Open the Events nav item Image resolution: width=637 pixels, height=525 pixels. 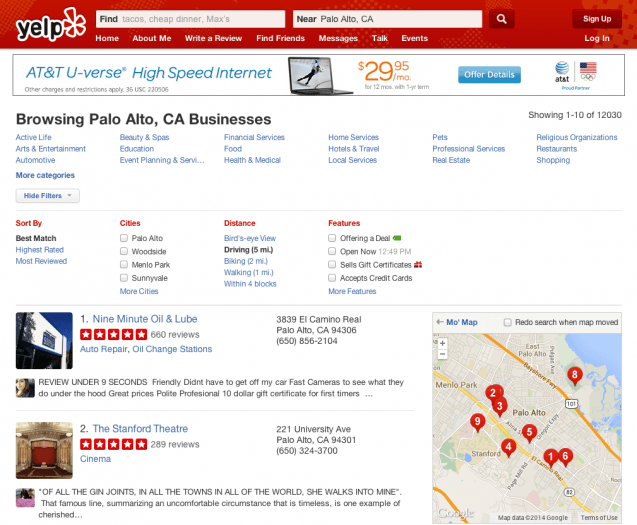pyautogui.click(x=415, y=38)
